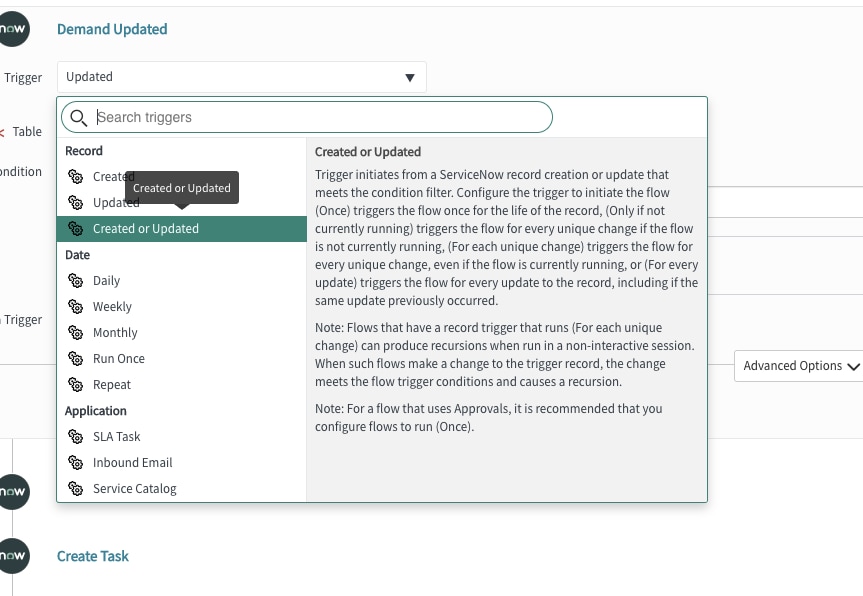The height and width of the screenshot is (596, 863).
Task: Choose the Created or Updated trigger
Action: [x=182, y=228]
